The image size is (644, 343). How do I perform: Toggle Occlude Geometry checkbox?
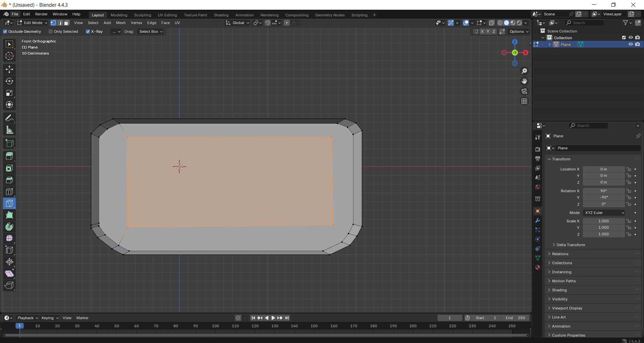pyautogui.click(x=5, y=31)
